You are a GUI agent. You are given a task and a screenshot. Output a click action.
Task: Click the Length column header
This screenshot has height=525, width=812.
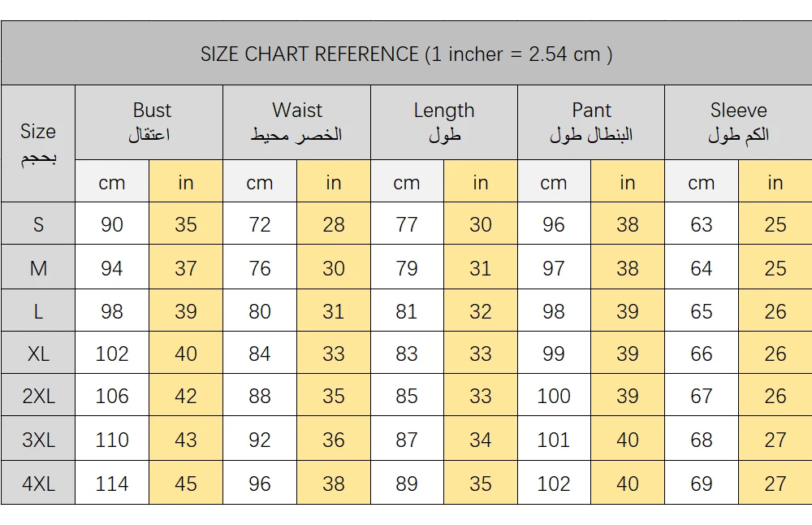point(443,122)
